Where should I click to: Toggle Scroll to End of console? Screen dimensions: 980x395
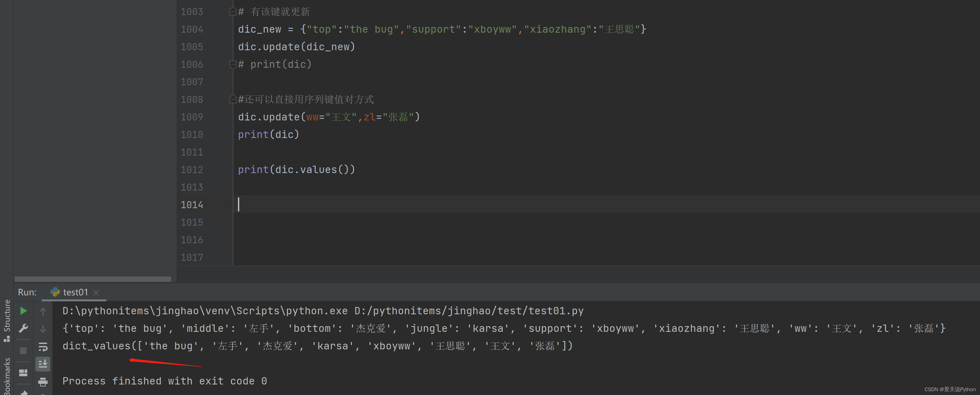click(43, 364)
